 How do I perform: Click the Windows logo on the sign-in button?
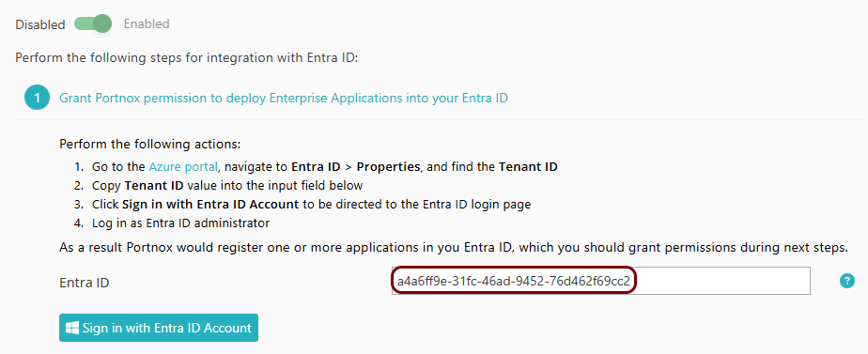click(x=72, y=328)
